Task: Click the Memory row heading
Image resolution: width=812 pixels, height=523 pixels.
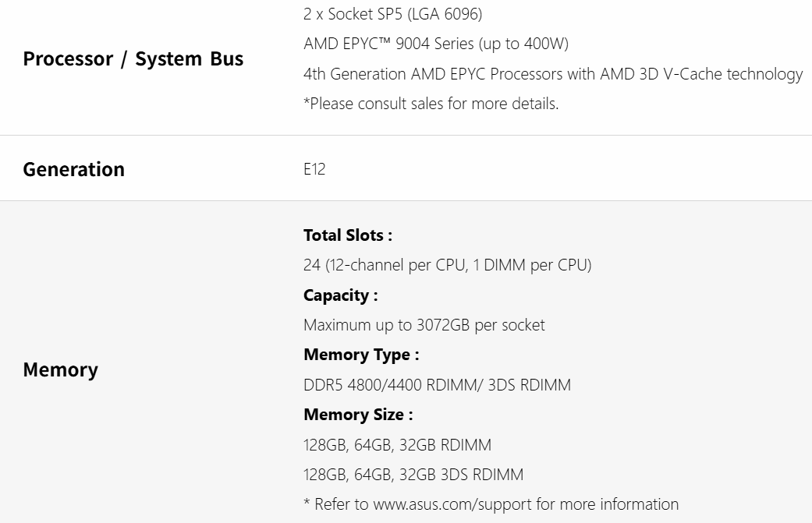Action: pos(60,369)
